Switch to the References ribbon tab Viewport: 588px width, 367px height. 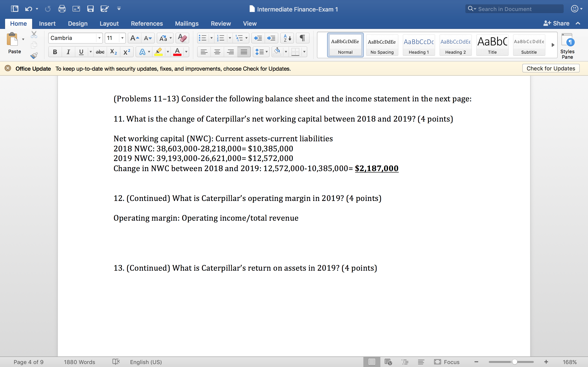pyautogui.click(x=147, y=23)
